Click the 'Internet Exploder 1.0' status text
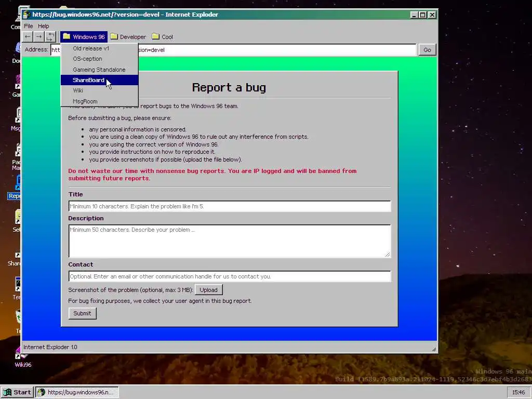Viewport: 532px width, 399px height. point(50,347)
